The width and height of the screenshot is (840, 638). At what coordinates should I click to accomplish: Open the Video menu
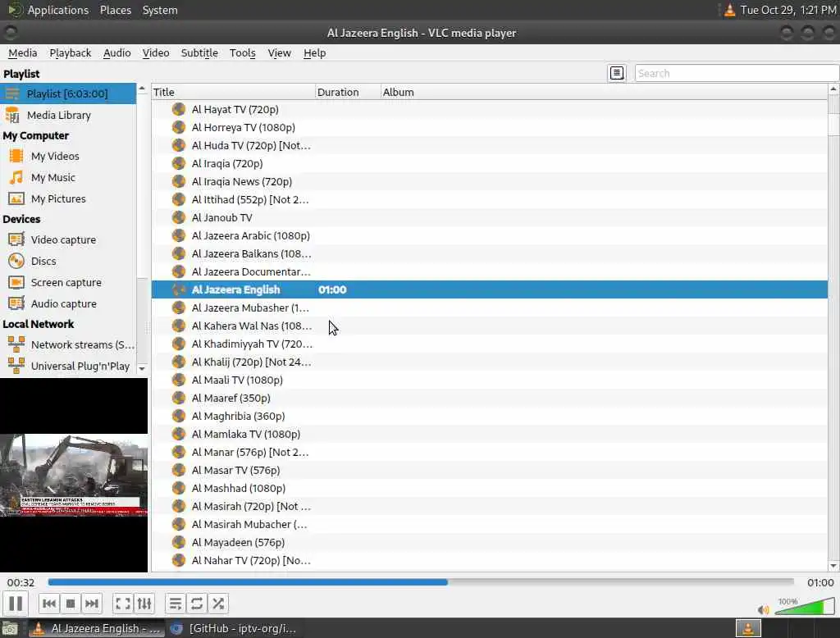click(x=155, y=53)
